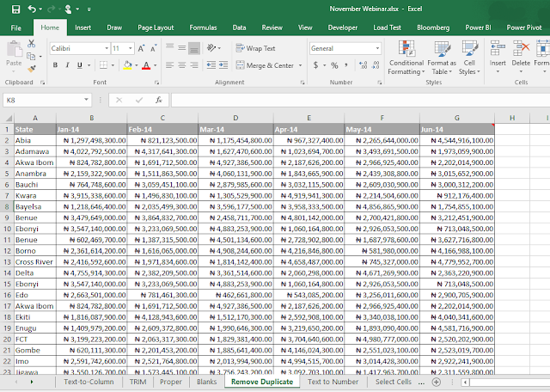Viewport: 550px width, 392px height.
Task: Click the Increase Decimal icon
Action: (x=363, y=65)
